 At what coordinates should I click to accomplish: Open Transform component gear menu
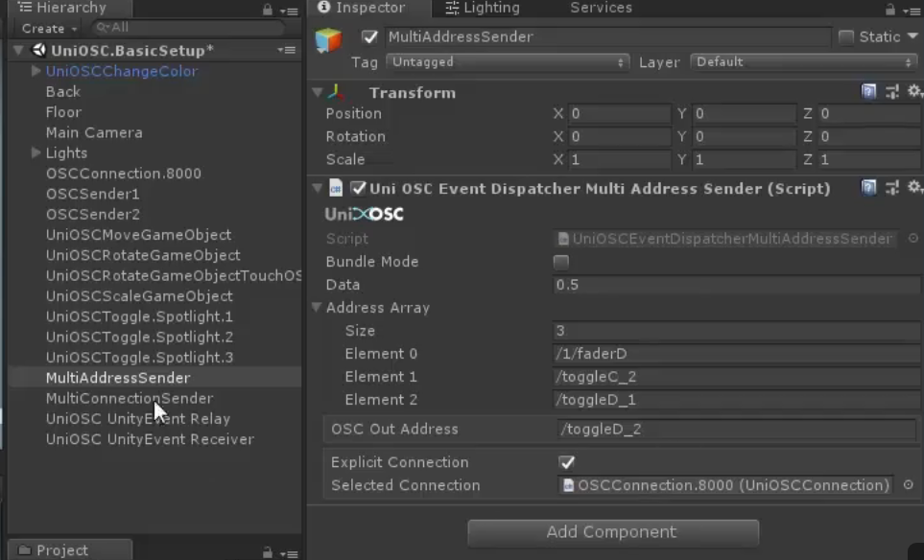[x=914, y=91]
